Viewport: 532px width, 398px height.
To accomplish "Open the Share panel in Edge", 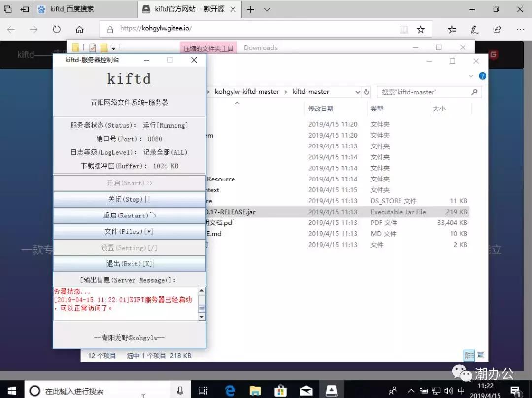I will tap(498, 30).
